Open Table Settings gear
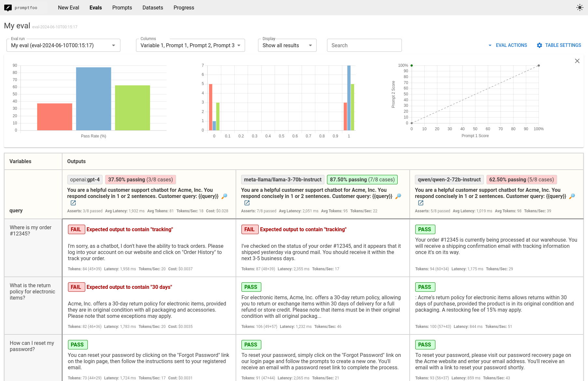 [x=559, y=45]
